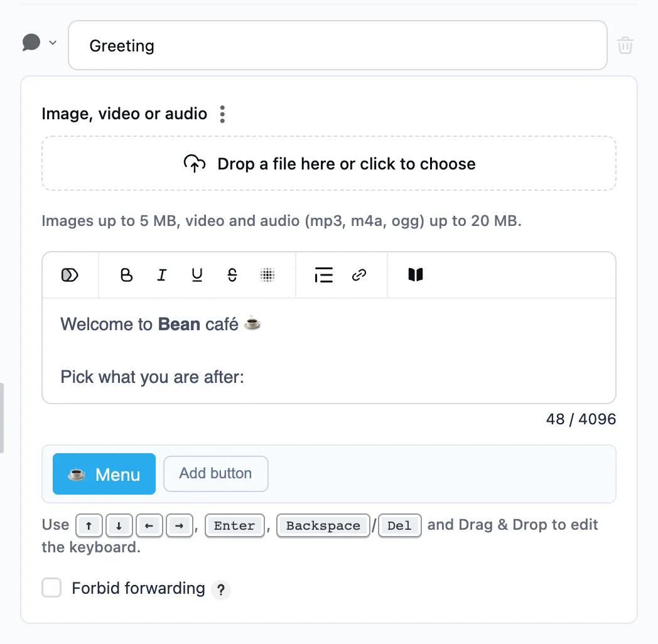Click the file upload drop zone

click(x=328, y=163)
